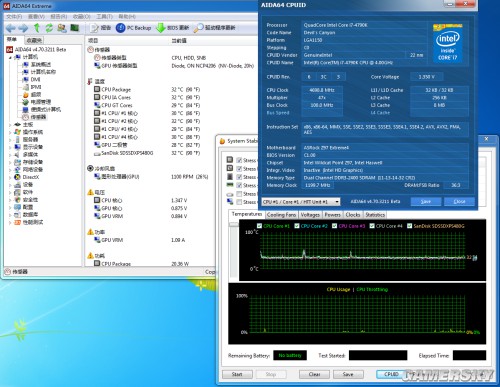Select the DirectX item in the tree
The height and width of the screenshot is (387, 500).
pyautogui.click(x=31, y=177)
